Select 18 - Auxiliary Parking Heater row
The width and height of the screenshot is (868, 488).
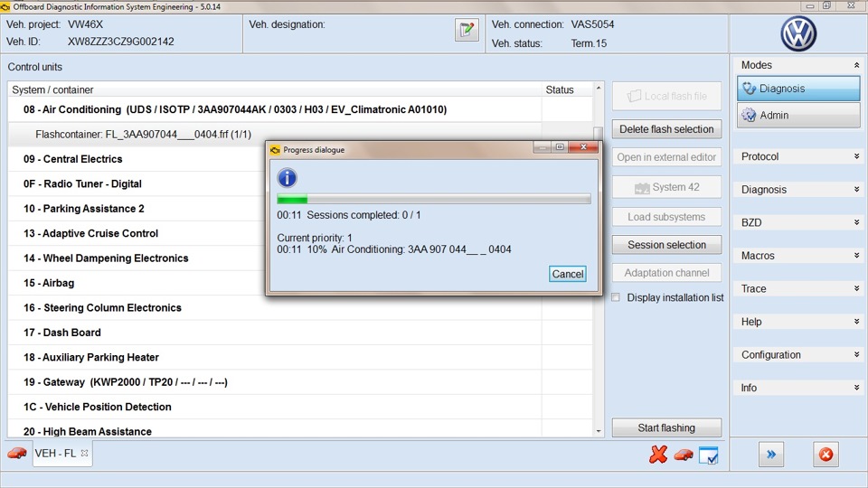pos(274,358)
